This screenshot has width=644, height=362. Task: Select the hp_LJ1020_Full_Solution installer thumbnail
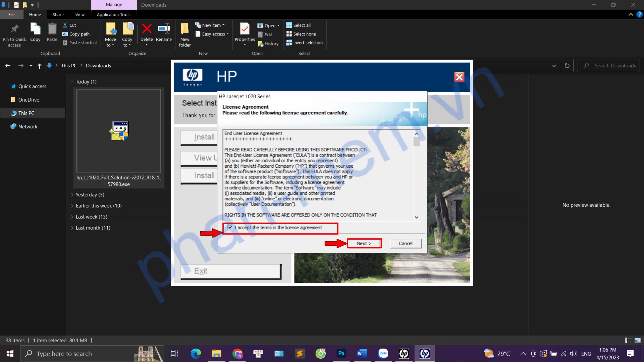pos(119,131)
